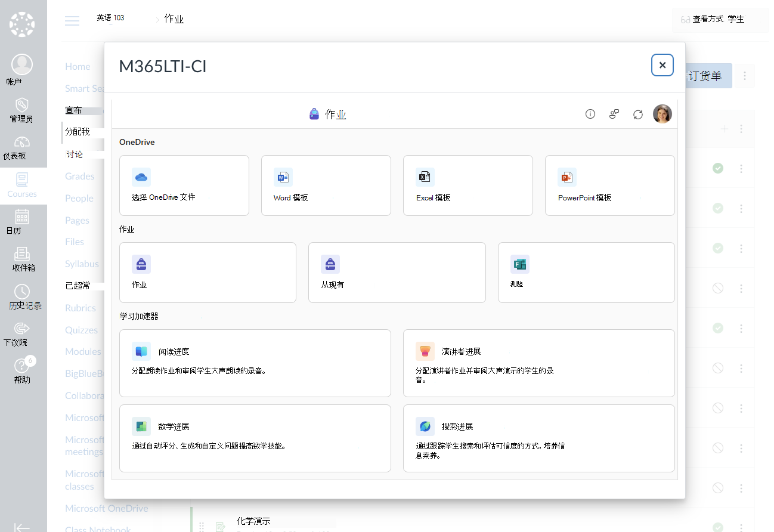774x532 pixels.
Task: Open the Microsoft OneDrive menu item
Action: (x=107, y=508)
